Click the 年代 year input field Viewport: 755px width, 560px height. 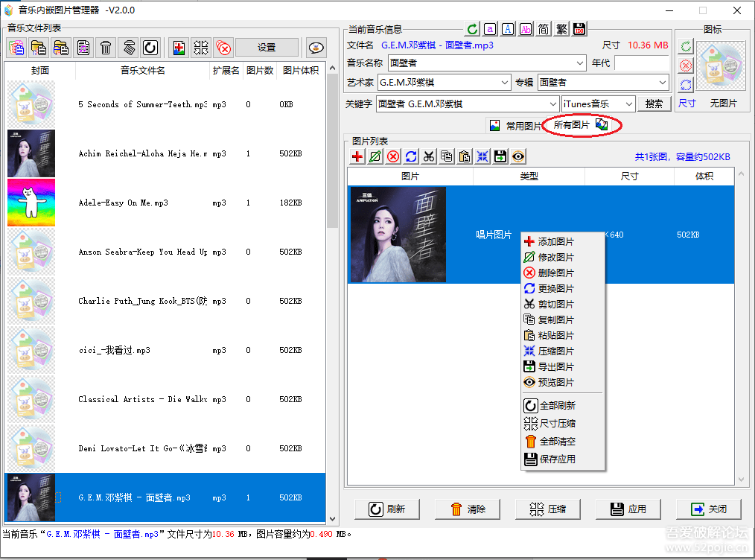[642, 63]
